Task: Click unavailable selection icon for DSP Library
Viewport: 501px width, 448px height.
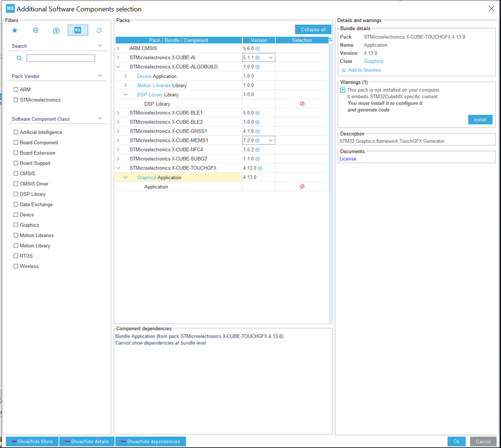Action: click(302, 104)
